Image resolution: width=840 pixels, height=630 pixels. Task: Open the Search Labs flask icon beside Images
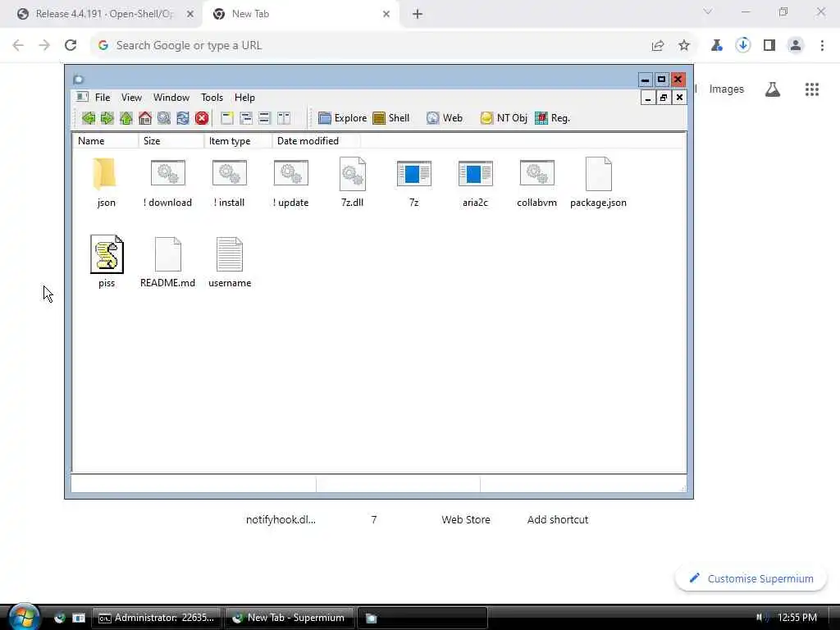coord(773,89)
